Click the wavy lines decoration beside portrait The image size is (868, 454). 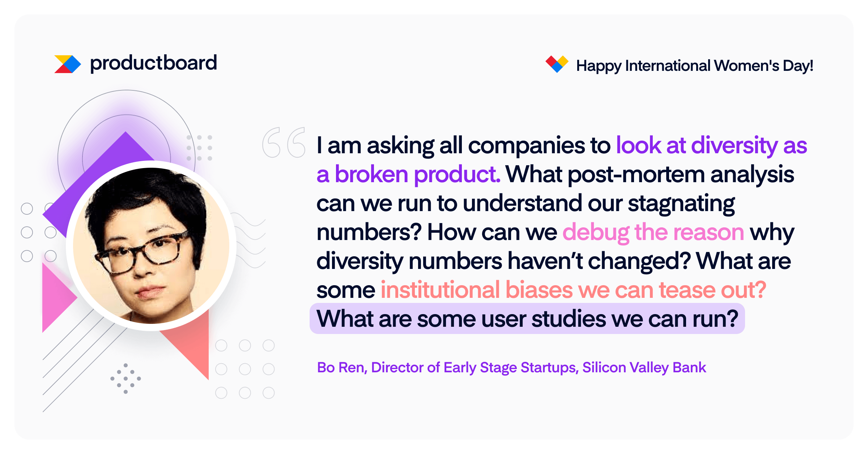[x=250, y=240]
